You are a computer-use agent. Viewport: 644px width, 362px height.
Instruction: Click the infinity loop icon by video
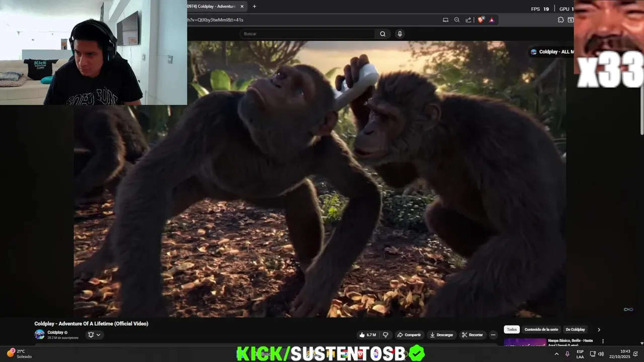(628, 309)
